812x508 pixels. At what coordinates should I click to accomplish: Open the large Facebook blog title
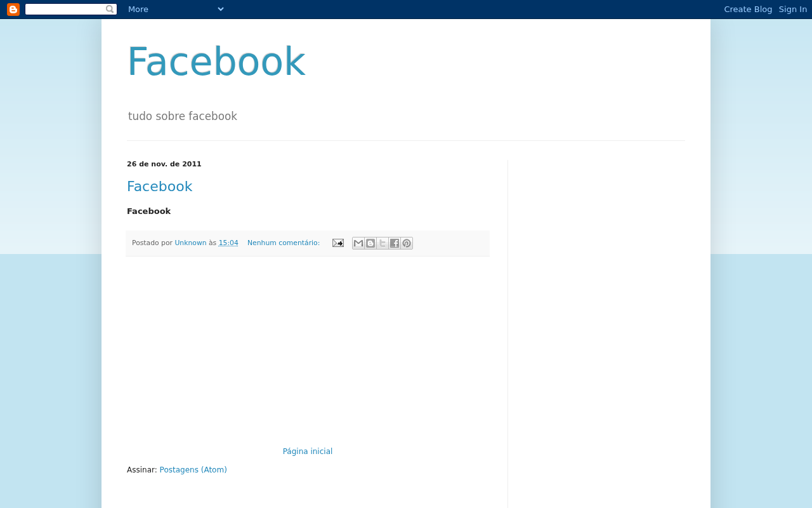point(216,62)
